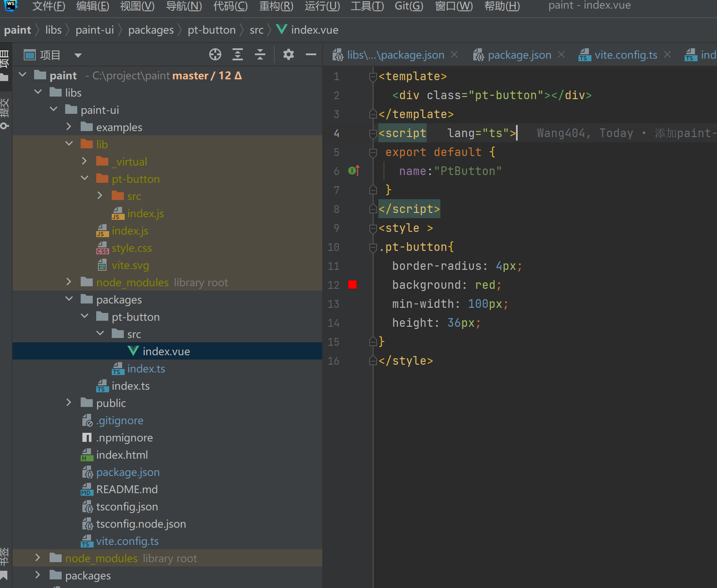
Task: Open the 编辑(E) menu
Action: click(x=93, y=6)
